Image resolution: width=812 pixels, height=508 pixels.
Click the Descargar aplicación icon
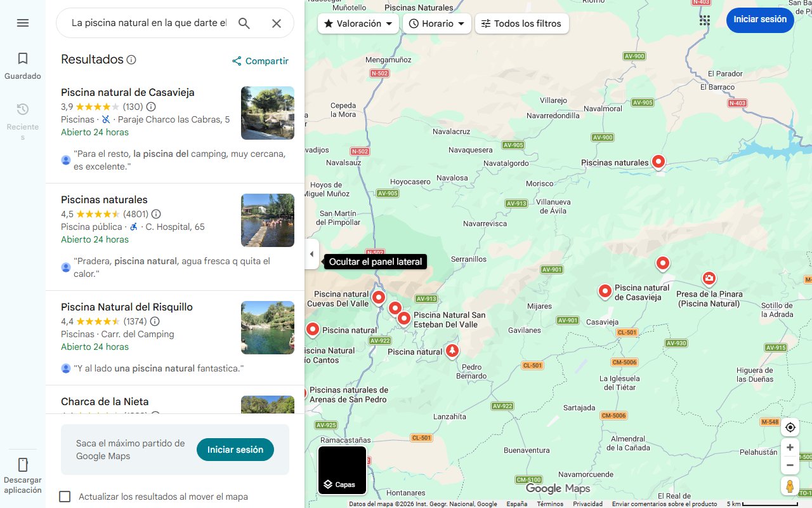pos(23,464)
